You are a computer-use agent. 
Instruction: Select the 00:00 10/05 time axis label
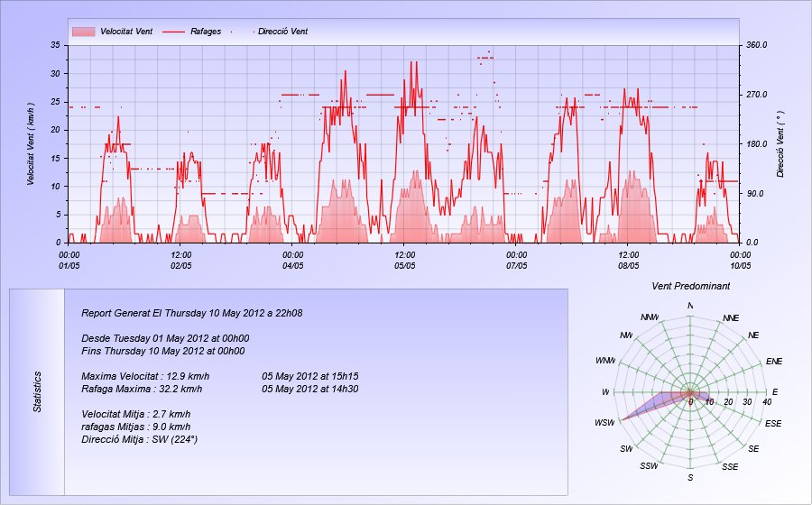click(740, 260)
